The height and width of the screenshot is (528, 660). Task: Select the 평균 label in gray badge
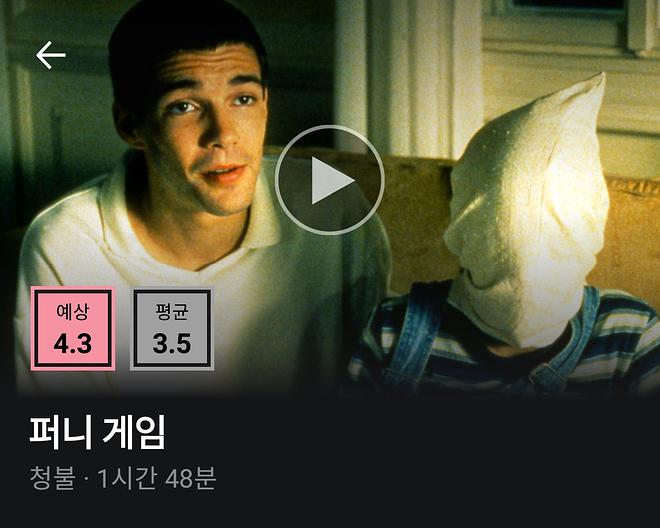tap(172, 312)
